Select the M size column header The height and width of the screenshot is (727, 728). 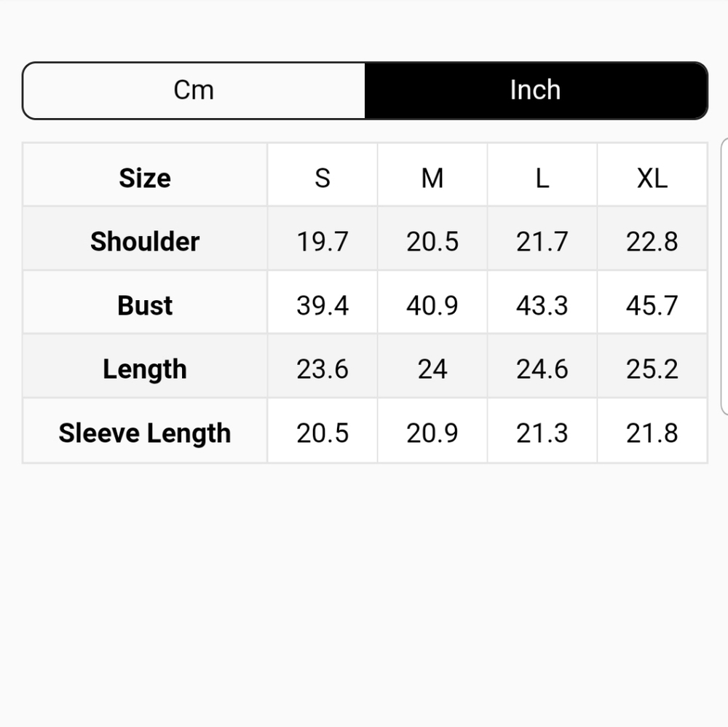pyautogui.click(x=432, y=178)
